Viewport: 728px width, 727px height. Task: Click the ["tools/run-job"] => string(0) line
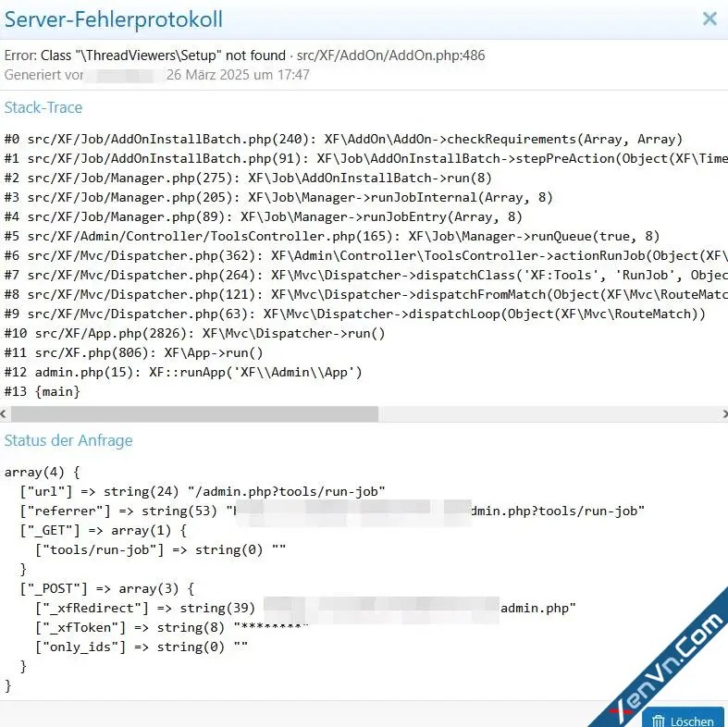(160, 550)
